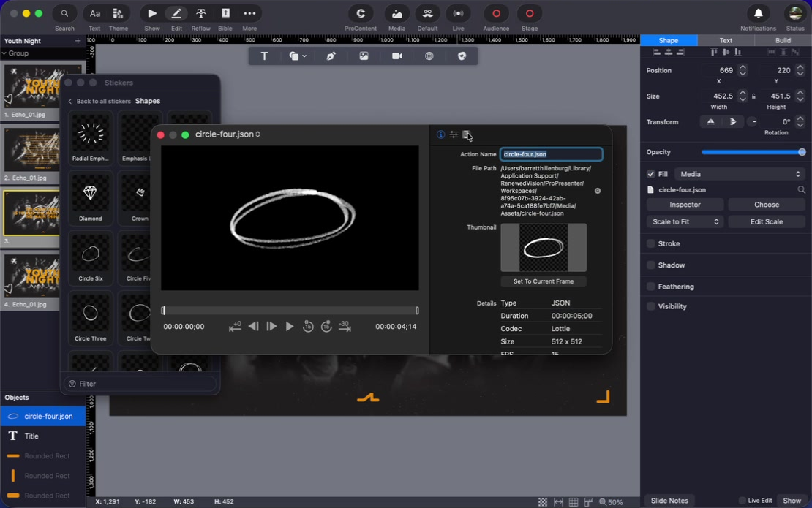Open the Fill type Media dropdown
This screenshot has height=508, width=812.
click(740, 175)
